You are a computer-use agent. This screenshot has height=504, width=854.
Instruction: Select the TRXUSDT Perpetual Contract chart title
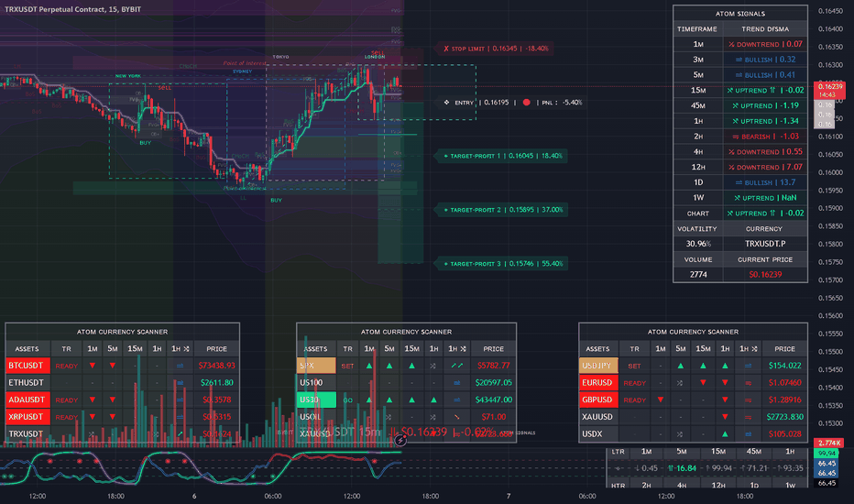pos(73,9)
